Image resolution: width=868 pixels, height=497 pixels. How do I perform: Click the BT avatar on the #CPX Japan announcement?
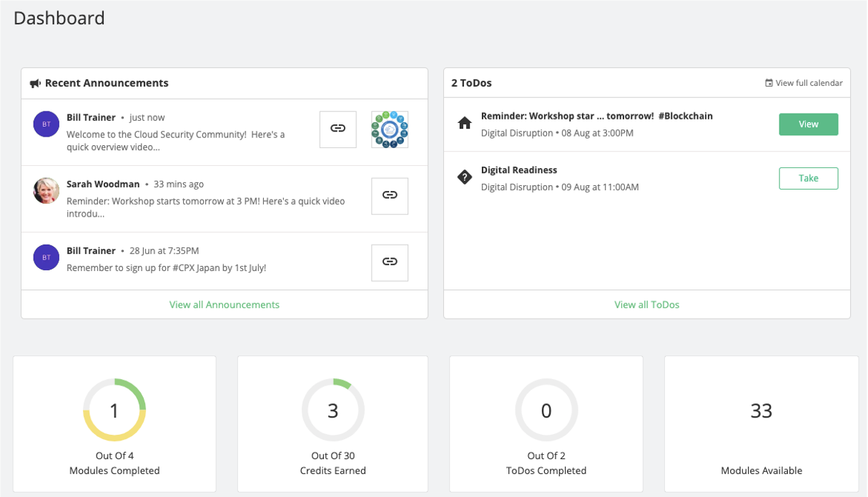46,257
